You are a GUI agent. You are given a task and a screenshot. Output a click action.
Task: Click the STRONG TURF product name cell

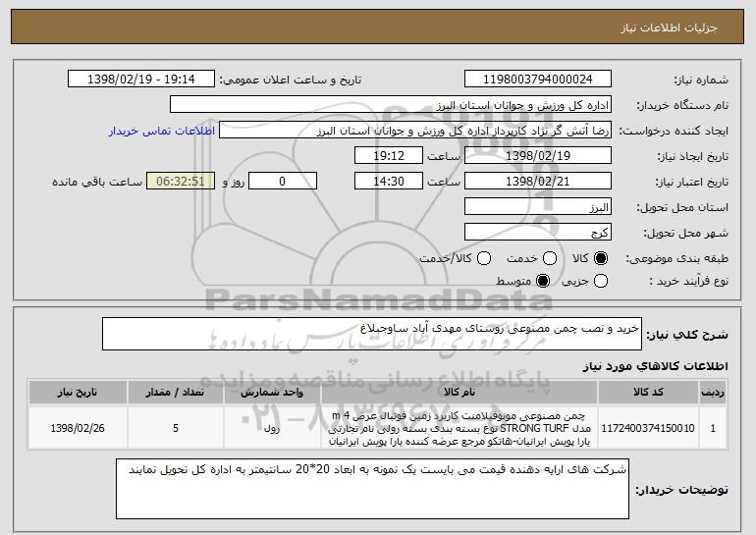click(459, 428)
